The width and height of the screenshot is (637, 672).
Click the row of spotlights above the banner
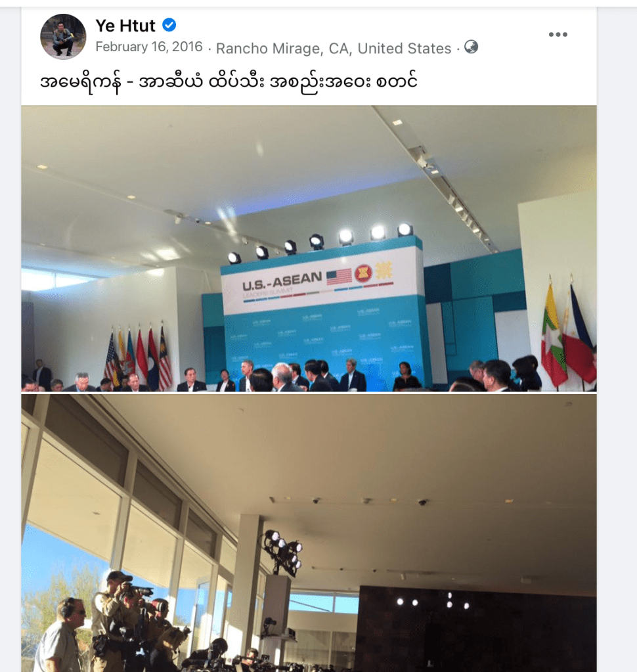coord(319,242)
